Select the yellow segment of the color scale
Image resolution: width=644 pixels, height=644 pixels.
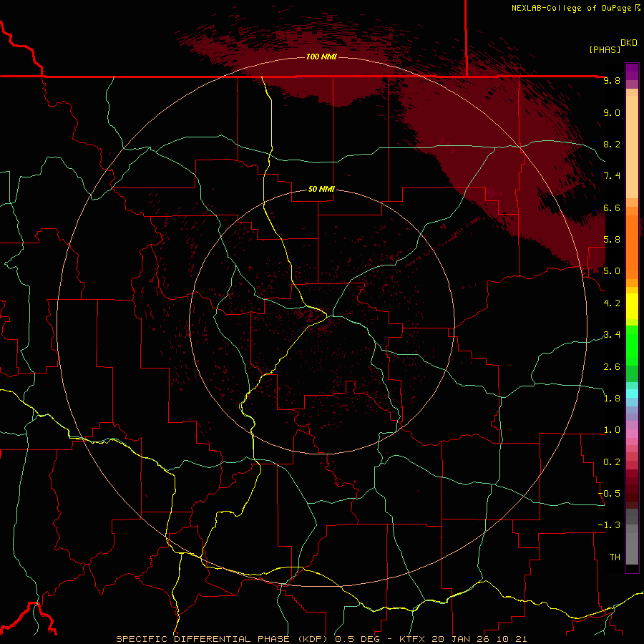[632, 306]
